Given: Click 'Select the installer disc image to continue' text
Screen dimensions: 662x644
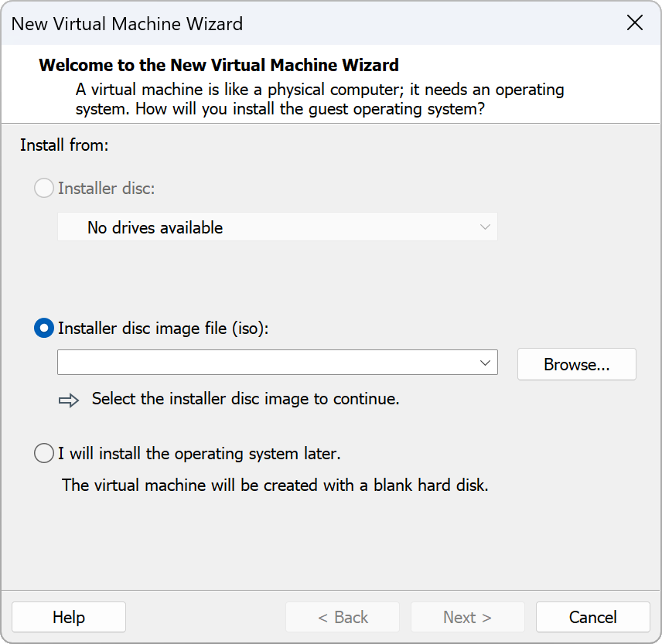Looking at the screenshot, I should pos(245,399).
